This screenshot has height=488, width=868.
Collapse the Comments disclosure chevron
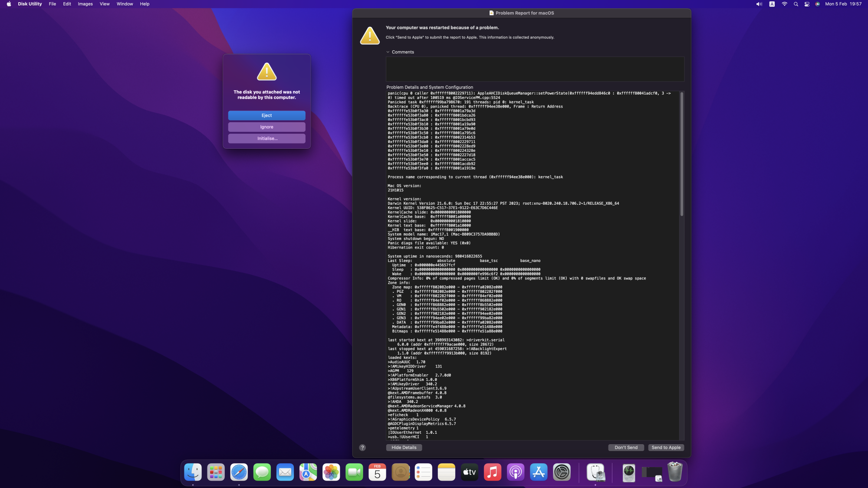388,52
